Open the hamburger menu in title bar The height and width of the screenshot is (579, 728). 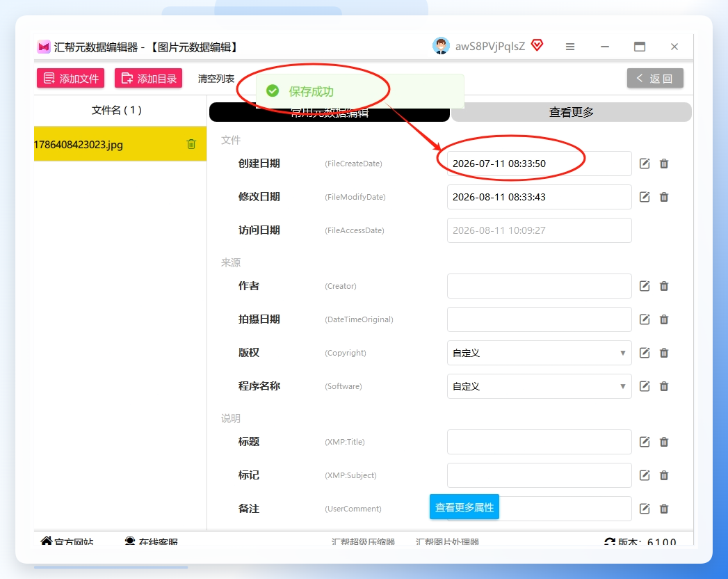[570, 47]
